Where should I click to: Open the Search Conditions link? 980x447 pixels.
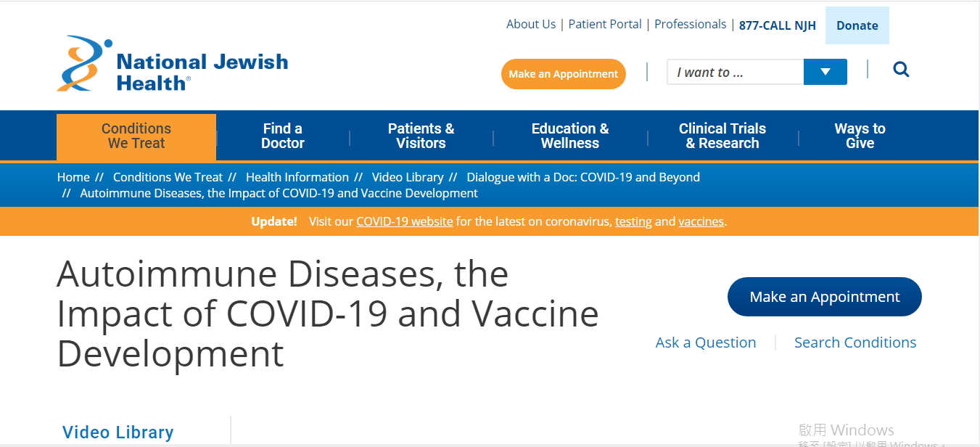[855, 343]
